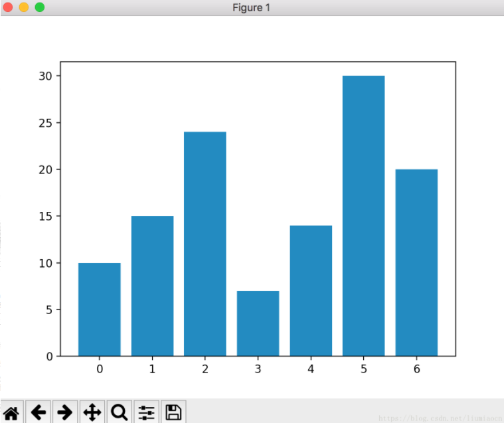Screen dimensions: 504x423
Task: Click the y-axis label 5
Action: [49, 310]
